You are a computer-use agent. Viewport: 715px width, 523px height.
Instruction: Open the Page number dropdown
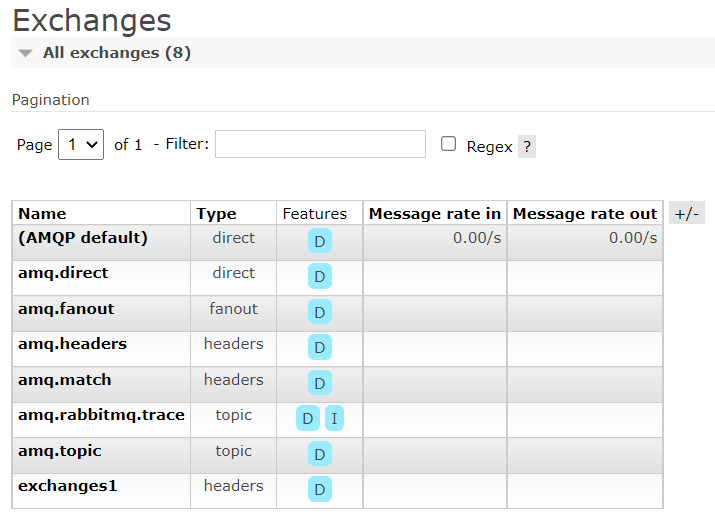81,145
